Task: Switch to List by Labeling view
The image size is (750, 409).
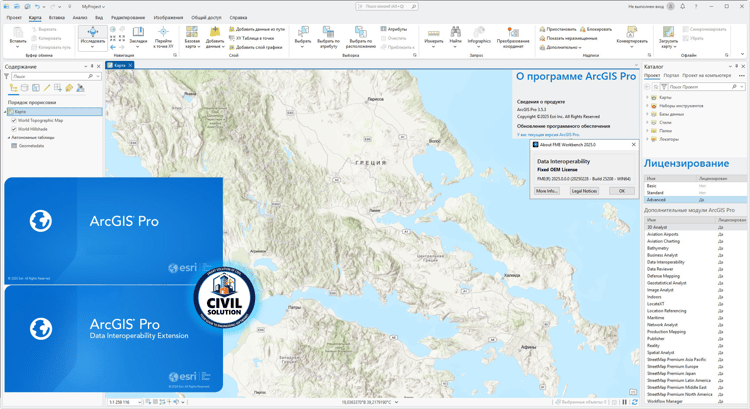Action: [69, 88]
